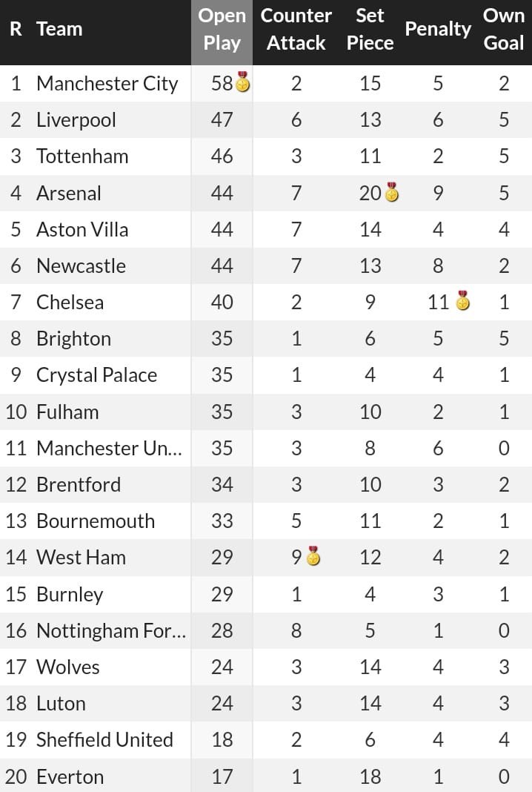This screenshot has width=532, height=792.
Task: Open the Tottenham team link
Action: 82,156
